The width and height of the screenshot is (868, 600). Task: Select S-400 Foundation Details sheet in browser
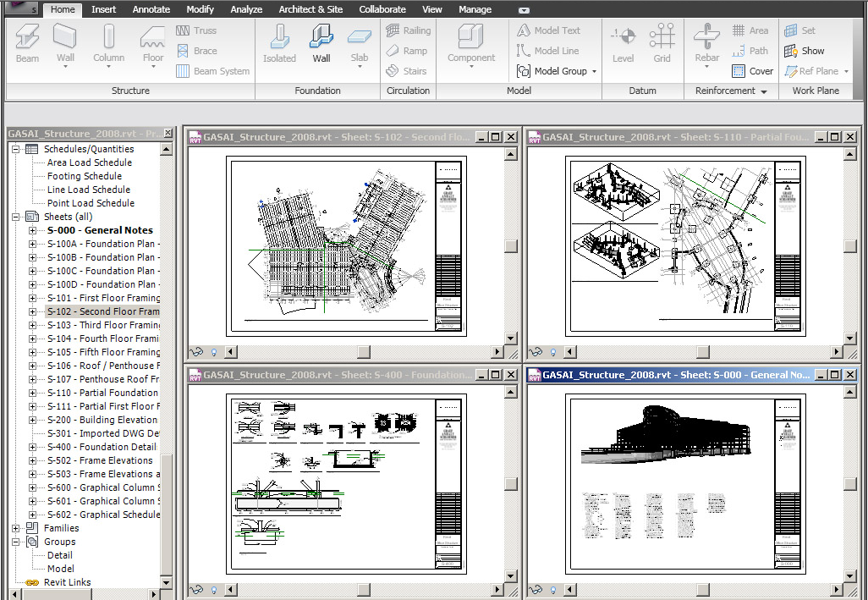click(x=101, y=447)
